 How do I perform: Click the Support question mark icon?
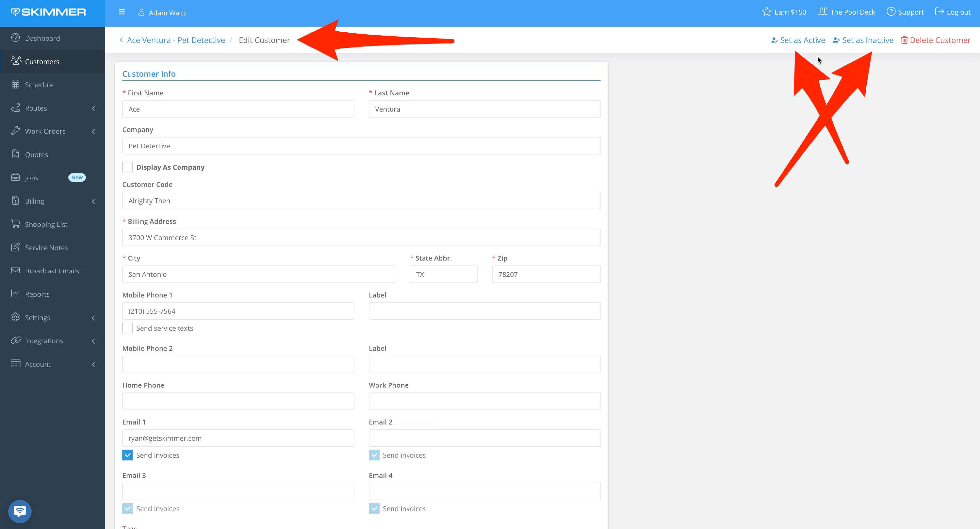click(890, 12)
